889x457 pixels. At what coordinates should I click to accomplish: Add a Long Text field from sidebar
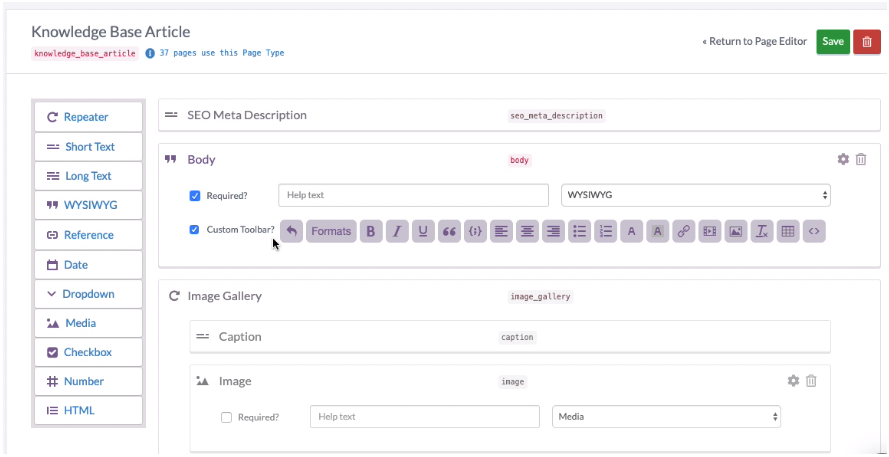pyautogui.click(x=88, y=176)
